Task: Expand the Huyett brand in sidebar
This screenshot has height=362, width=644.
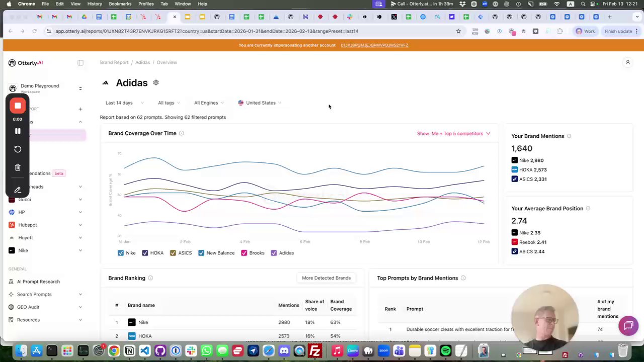Action: pos(80,238)
